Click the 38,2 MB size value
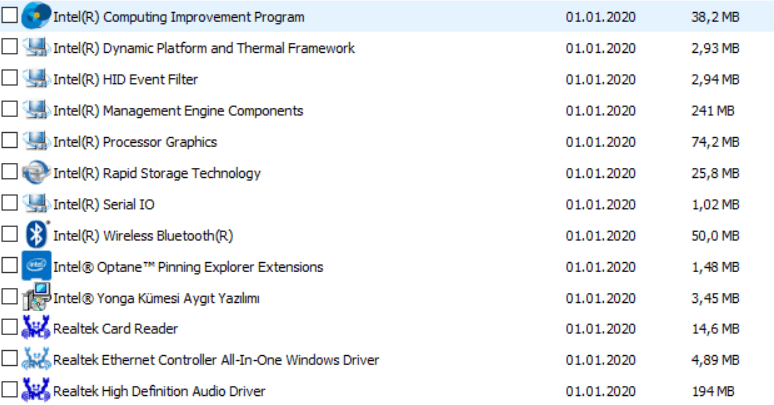 [x=715, y=17]
